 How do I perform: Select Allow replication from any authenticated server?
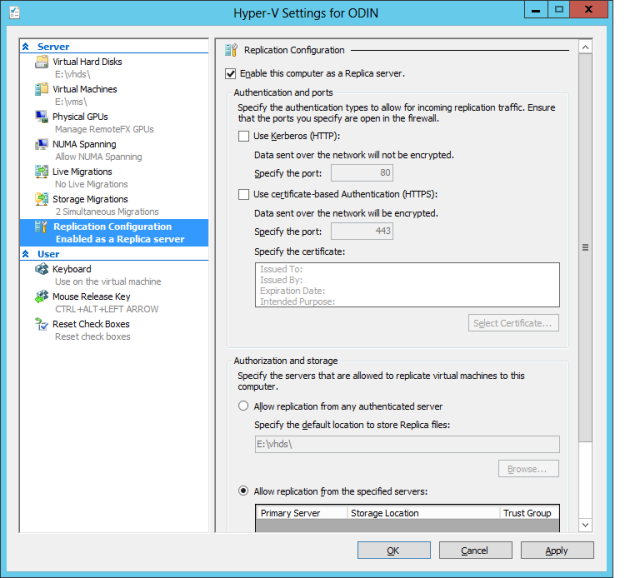(x=243, y=406)
